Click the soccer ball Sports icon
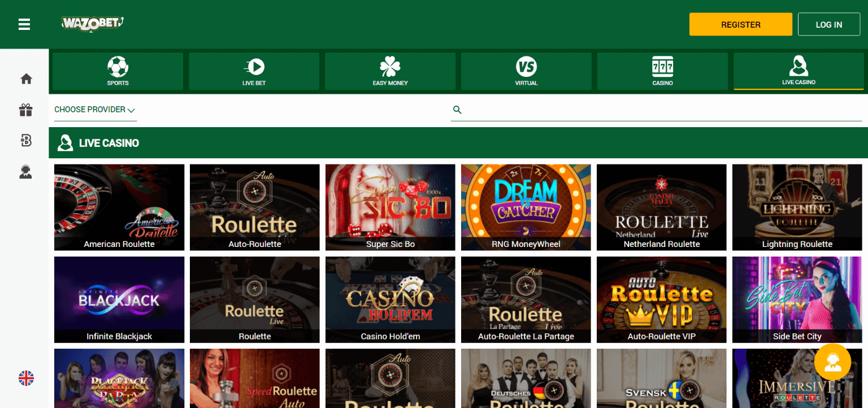Viewport: 868px width, 408px height. pos(118,67)
